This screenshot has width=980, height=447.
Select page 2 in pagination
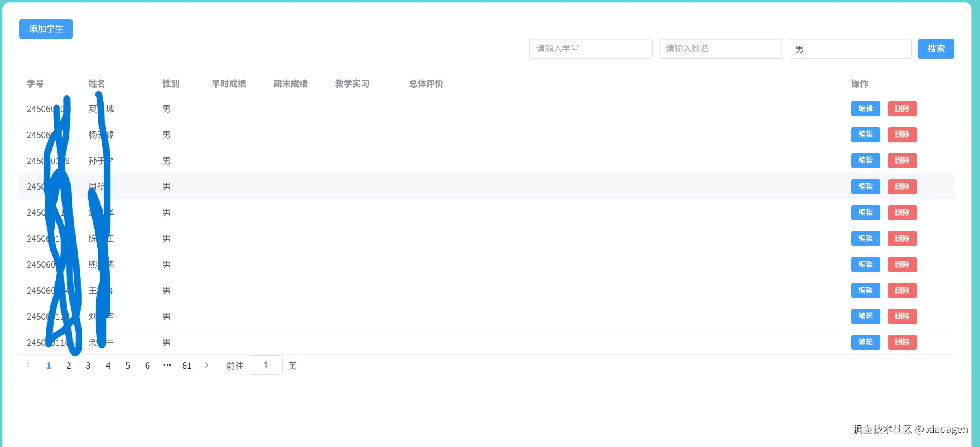click(x=68, y=365)
